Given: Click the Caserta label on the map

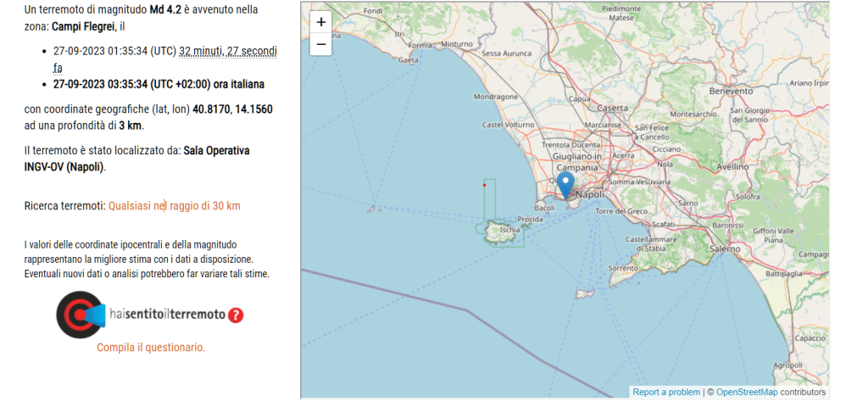Looking at the screenshot, I should point(612,109).
